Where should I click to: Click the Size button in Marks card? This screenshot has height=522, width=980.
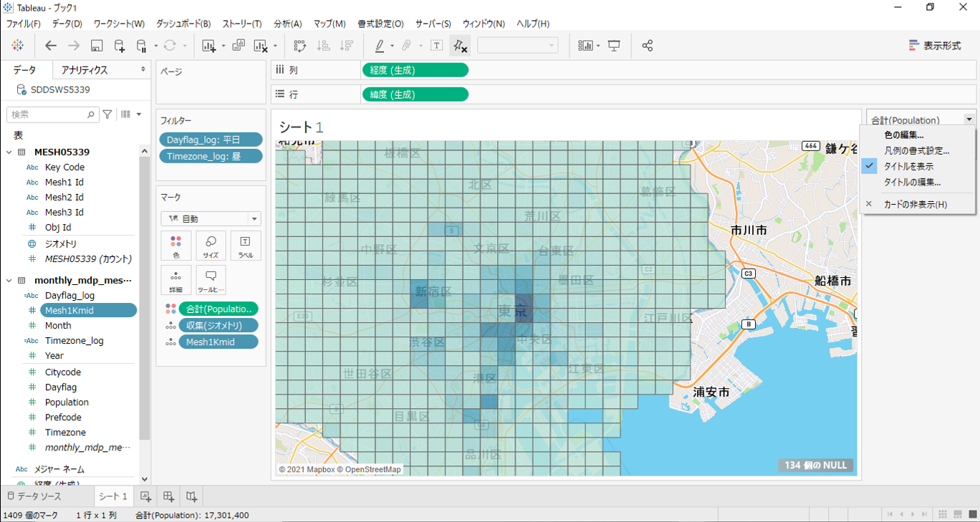(211, 246)
